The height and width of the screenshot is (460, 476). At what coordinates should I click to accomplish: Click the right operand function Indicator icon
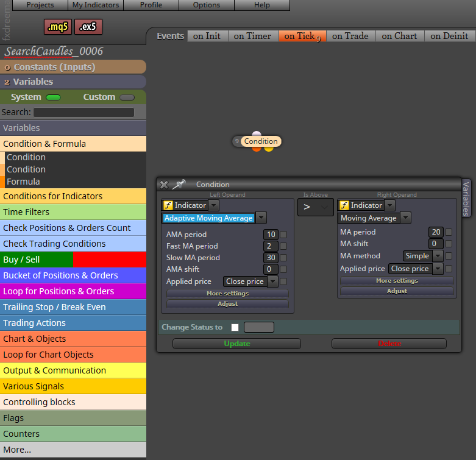[344, 205]
